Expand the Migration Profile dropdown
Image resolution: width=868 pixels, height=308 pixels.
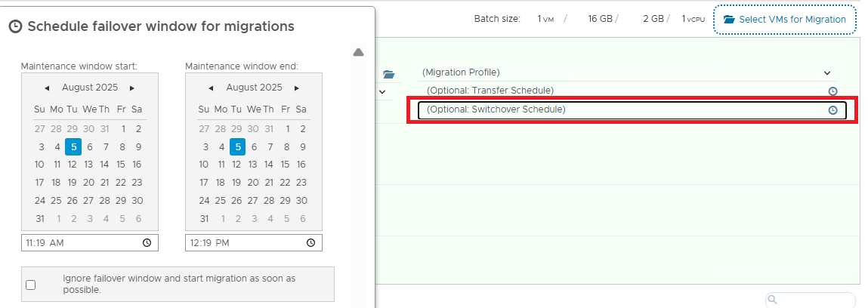tap(827, 72)
